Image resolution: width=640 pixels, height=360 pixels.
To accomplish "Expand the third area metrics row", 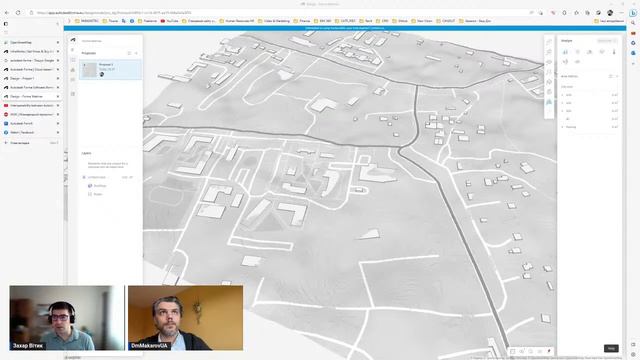I will [x=562, y=111].
